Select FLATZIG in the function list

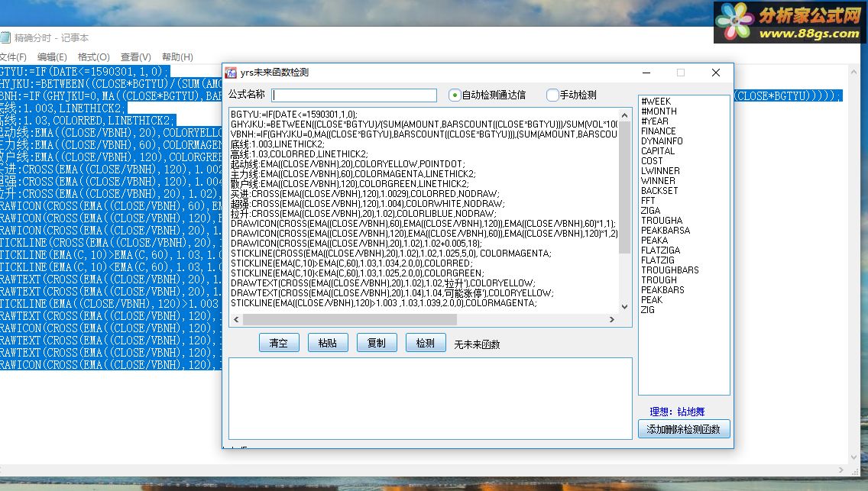[658, 260]
